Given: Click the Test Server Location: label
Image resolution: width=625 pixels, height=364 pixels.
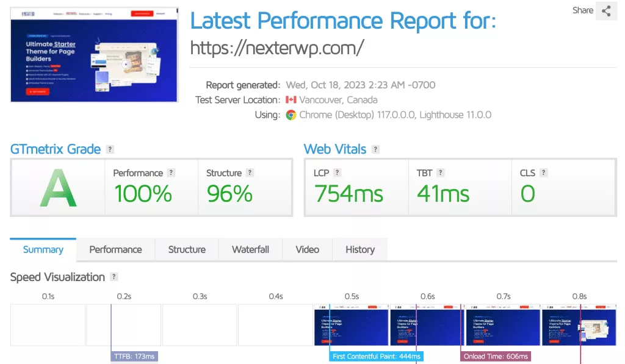Looking at the screenshot, I should coord(237,100).
